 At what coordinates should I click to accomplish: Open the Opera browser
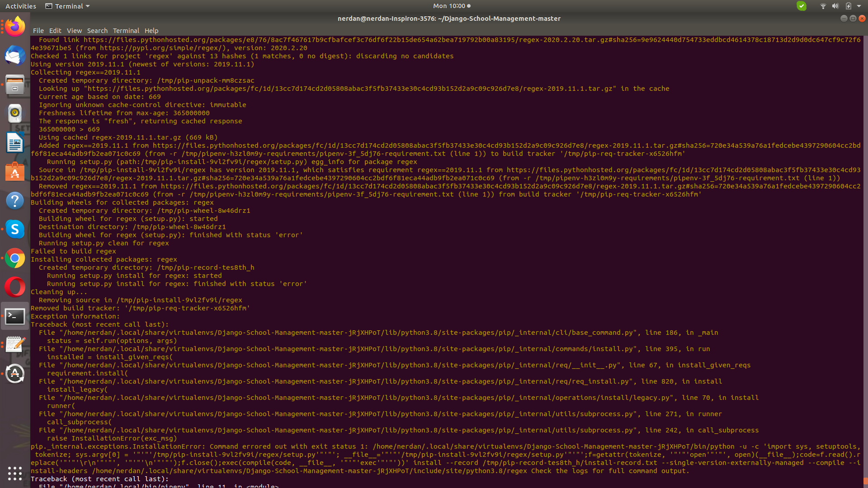tap(15, 287)
